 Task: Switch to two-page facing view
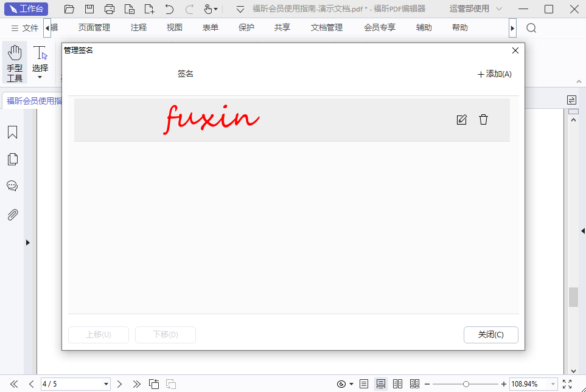click(x=397, y=384)
